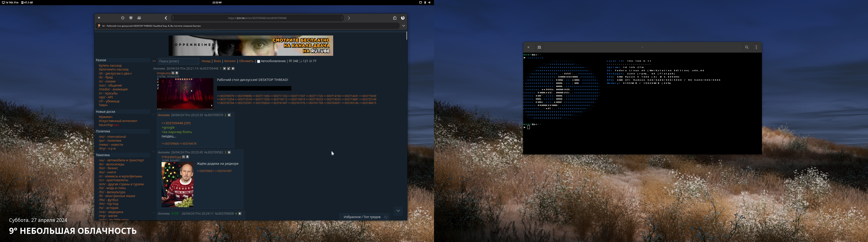868x242 pixels.
Task: Open the S78Ujrj6wQ.jpg file link
Action: point(171,157)
